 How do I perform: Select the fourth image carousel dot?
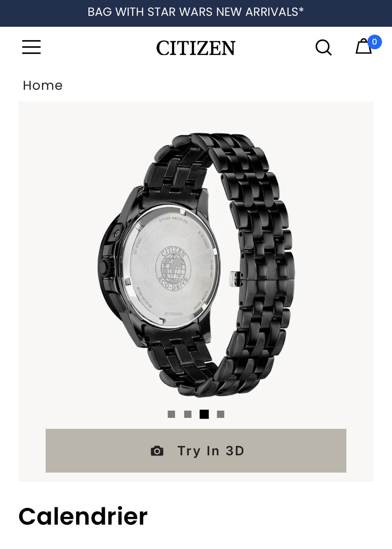click(x=221, y=414)
